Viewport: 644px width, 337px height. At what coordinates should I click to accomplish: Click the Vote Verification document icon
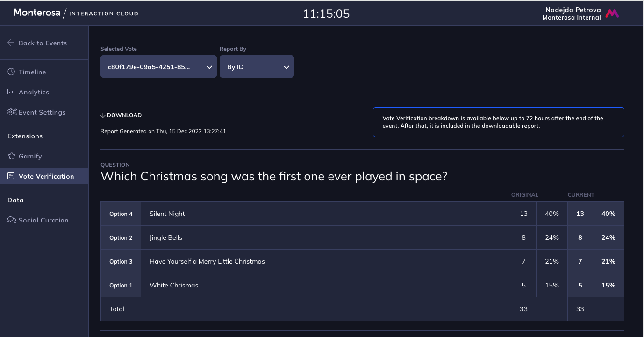point(11,176)
